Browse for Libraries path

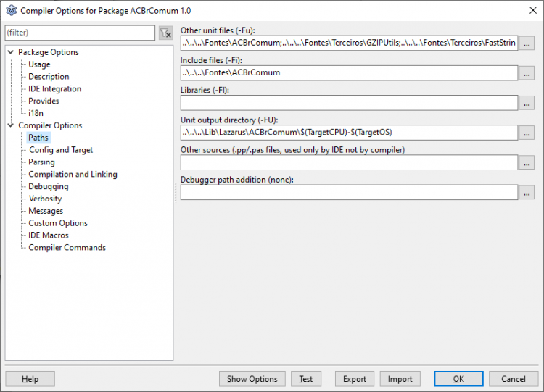tap(527, 103)
